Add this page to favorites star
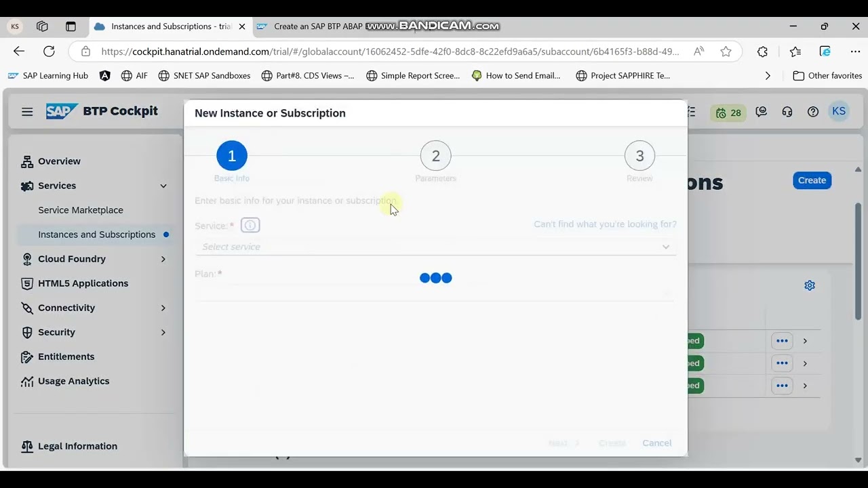 click(x=726, y=52)
